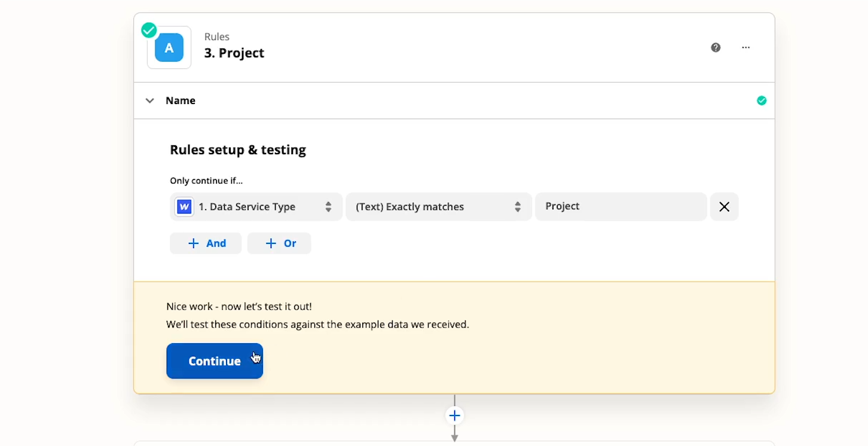Click the Name section green checkmark

(762, 100)
